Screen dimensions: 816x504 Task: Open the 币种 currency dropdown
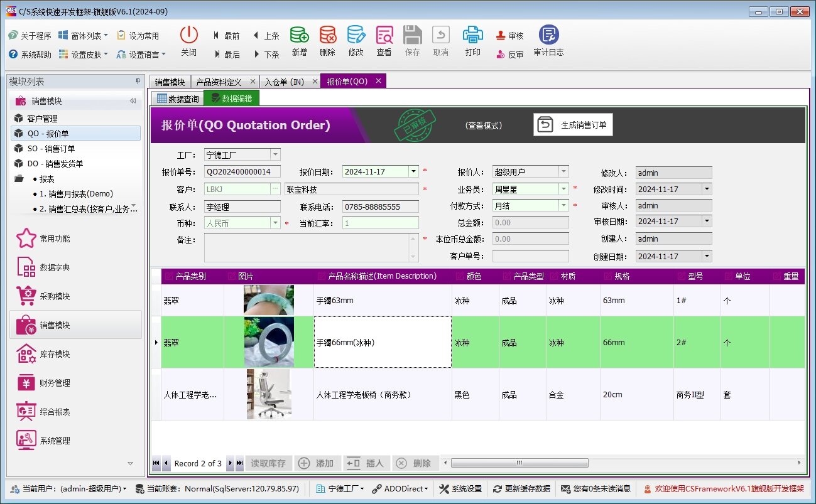coord(275,223)
